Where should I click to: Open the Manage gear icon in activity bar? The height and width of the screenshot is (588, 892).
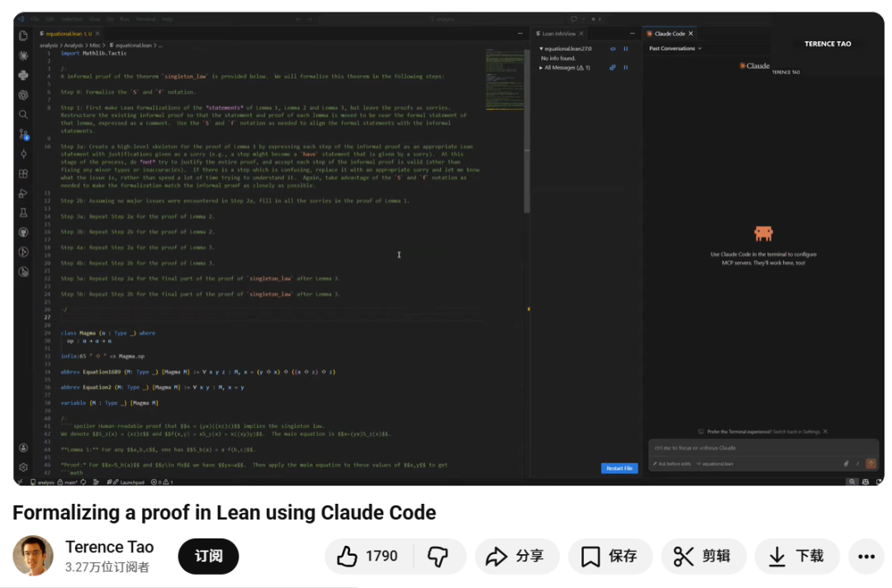pyautogui.click(x=23, y=467)
